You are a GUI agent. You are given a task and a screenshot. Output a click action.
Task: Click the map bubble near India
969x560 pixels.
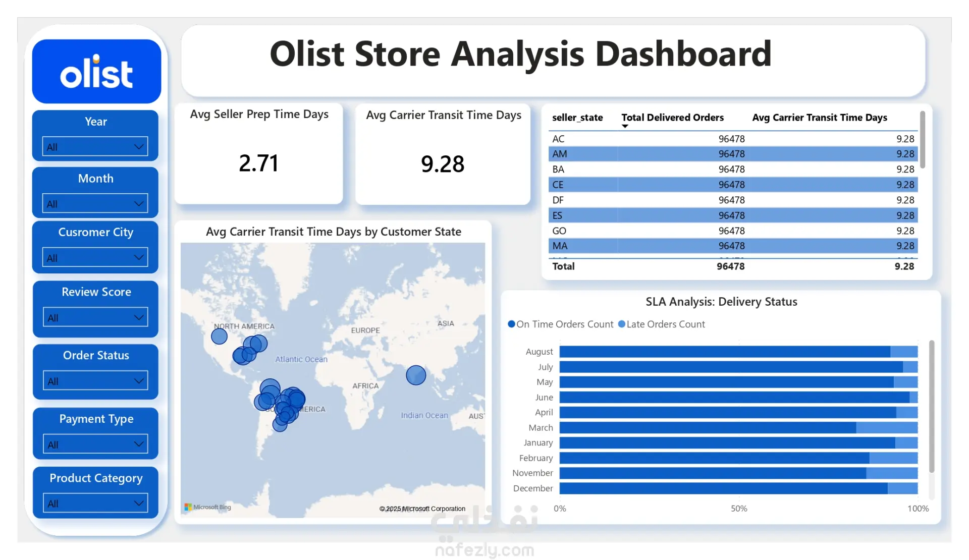click(x=416, y=375)
